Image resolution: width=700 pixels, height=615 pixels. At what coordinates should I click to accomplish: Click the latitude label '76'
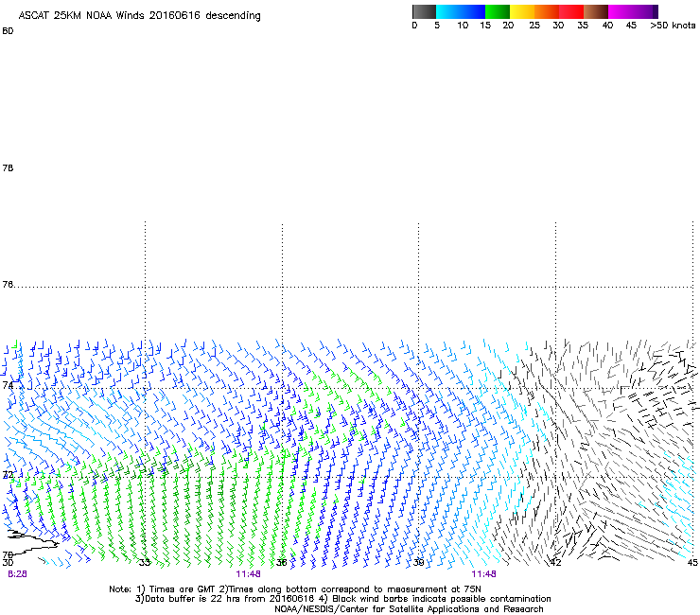tap(8, 285)
